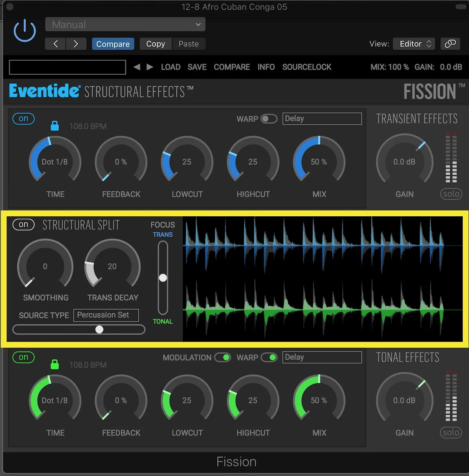Viewport: 469px width, 476px height.
Task: Toggle the plugin power bypass icon
Action: [25, 31]
